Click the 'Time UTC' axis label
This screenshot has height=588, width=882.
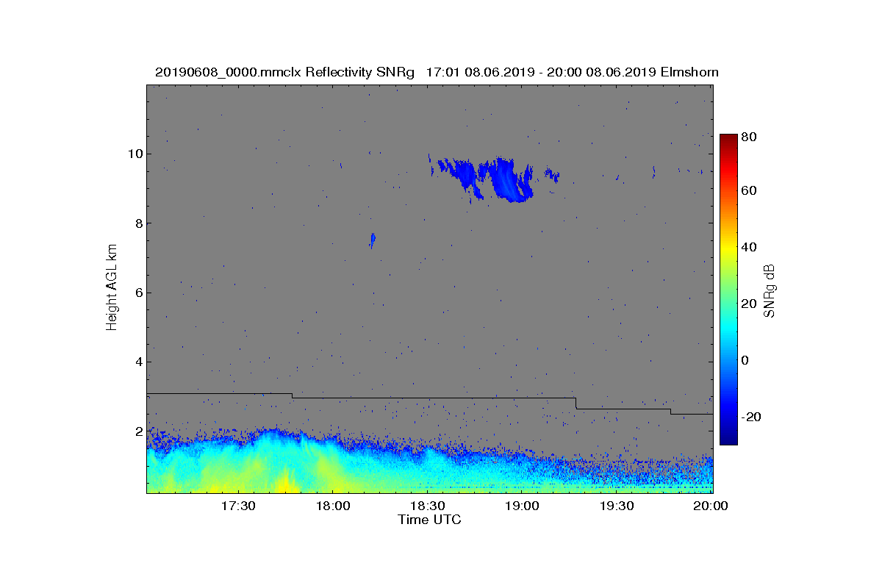pyautogui.click(x=429, y=520)
